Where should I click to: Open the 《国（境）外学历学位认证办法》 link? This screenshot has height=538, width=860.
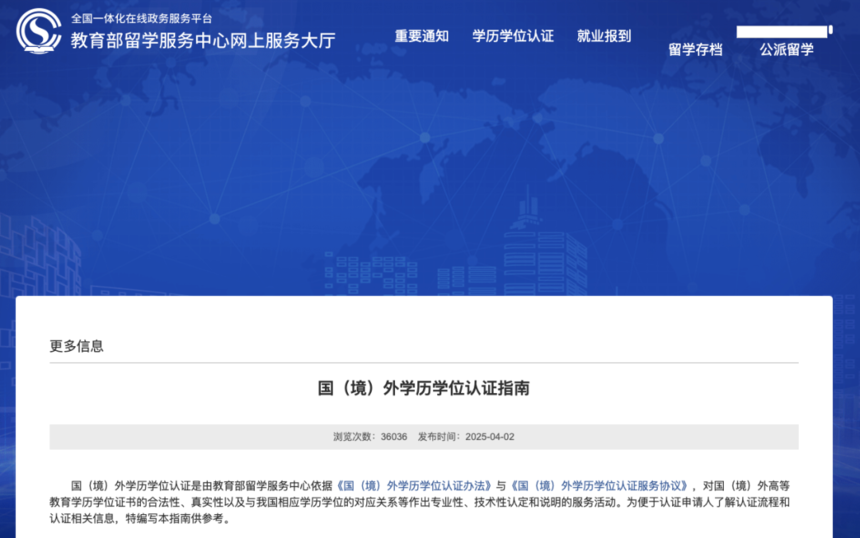pos(414,485)
